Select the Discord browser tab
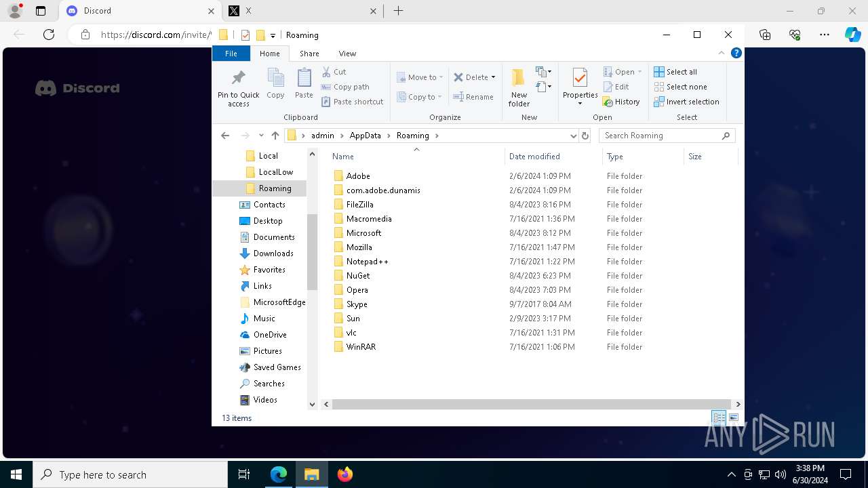The width and height of the screenshot is (868, 488). tap(140, 11)
